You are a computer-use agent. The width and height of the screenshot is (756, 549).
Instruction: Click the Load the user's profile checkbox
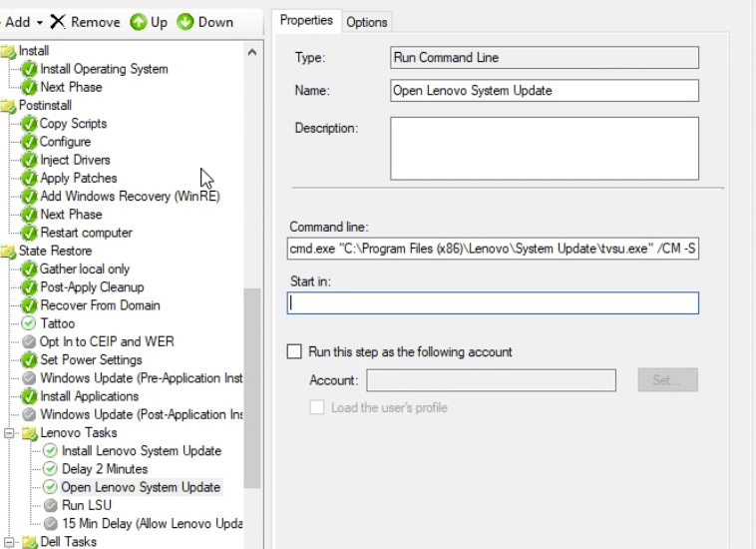317,407
